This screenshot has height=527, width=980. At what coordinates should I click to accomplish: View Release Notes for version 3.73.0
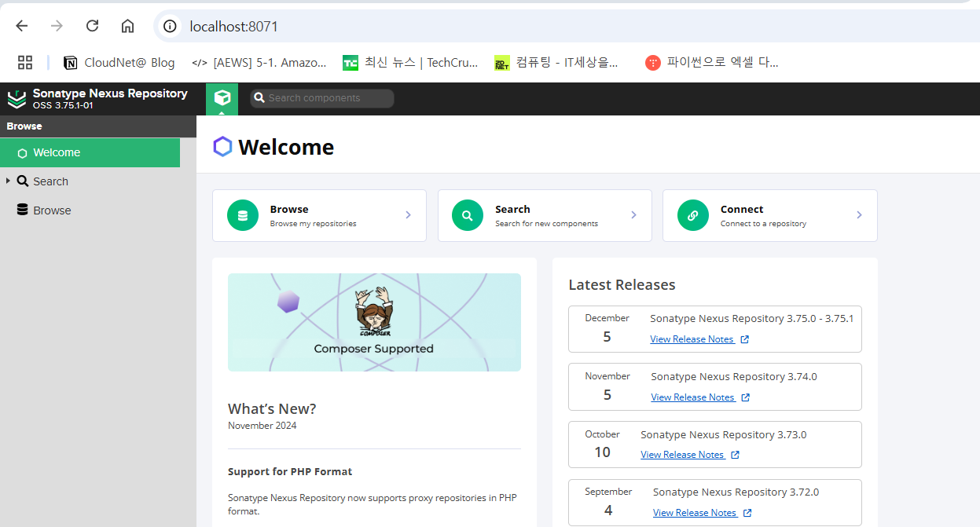683,455
